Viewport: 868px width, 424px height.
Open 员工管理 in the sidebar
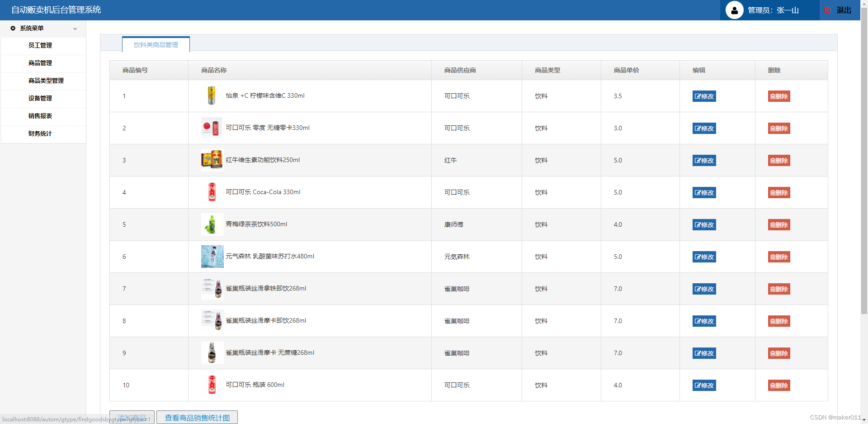tap(40, 45)
